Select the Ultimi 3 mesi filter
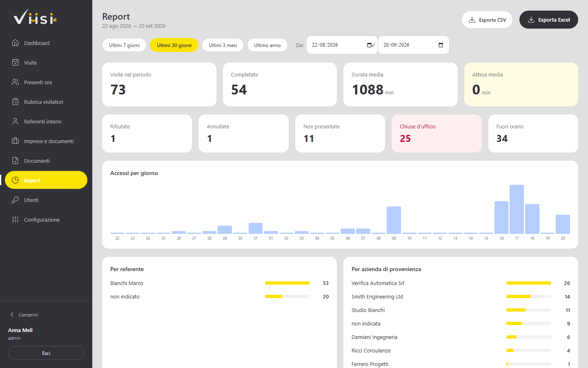Image resolution: width=588 pixels, height=368 pixels. point(223,45)
